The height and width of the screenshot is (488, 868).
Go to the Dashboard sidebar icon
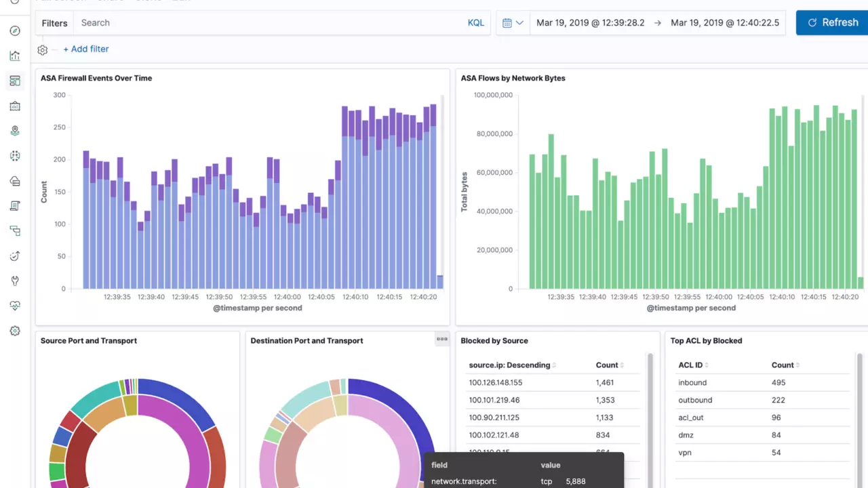[x=15, y=81]
